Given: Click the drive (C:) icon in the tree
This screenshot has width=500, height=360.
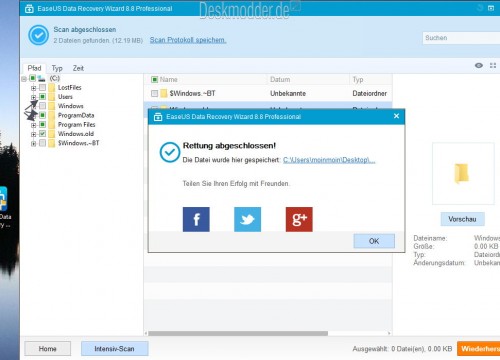Looking at the screenshot, I should click(41, 78).
